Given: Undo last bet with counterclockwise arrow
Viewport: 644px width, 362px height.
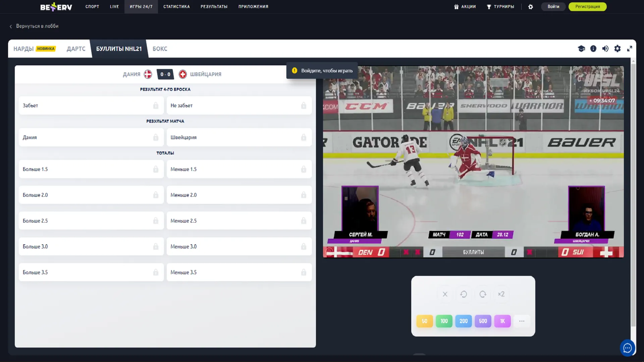Looking at the screenshot, I should click(x=464, y=294).
